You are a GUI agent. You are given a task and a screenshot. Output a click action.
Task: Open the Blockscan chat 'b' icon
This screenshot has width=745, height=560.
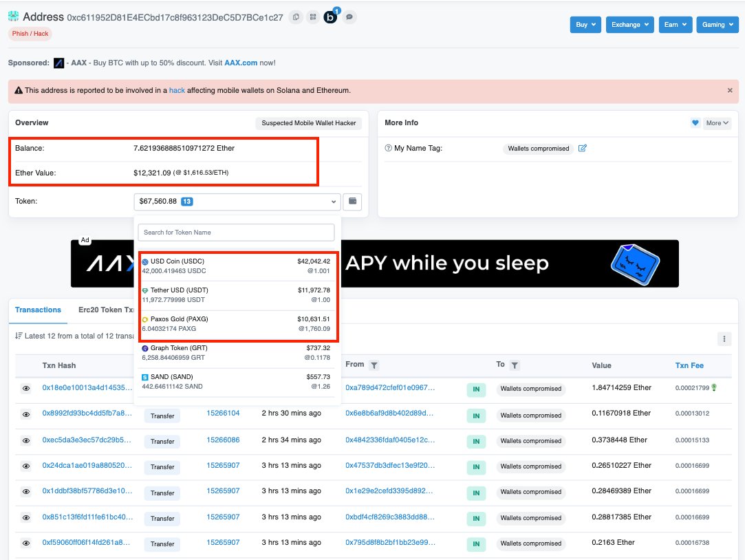point(331,17)
